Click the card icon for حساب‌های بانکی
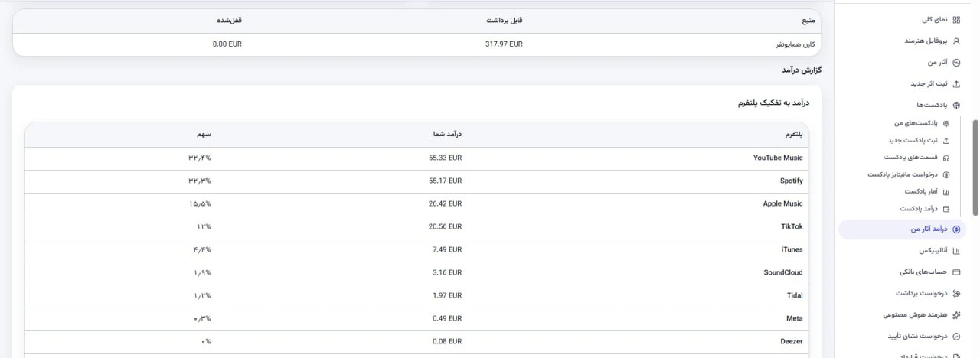The height and width of the screenshot is (358, 980). coord(955,272)
